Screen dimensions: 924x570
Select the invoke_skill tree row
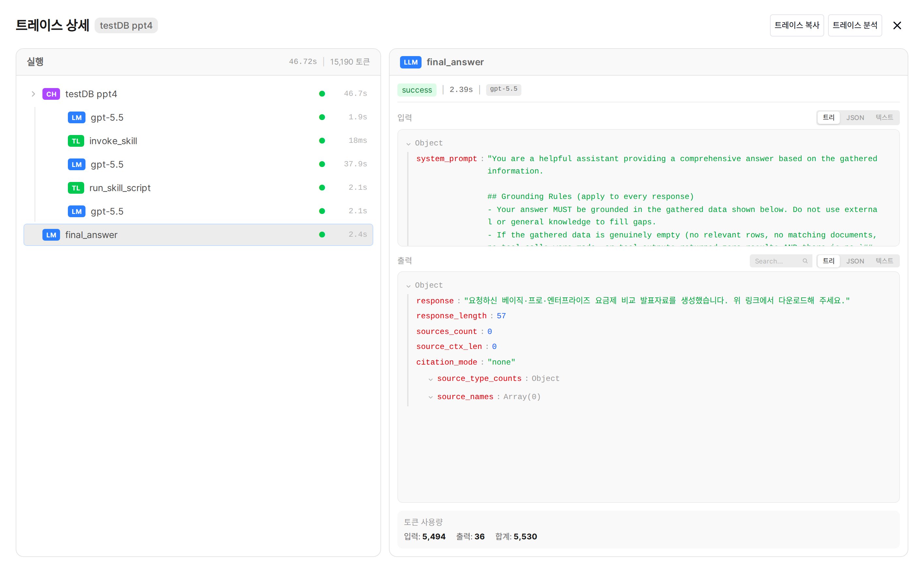(198, 141)
